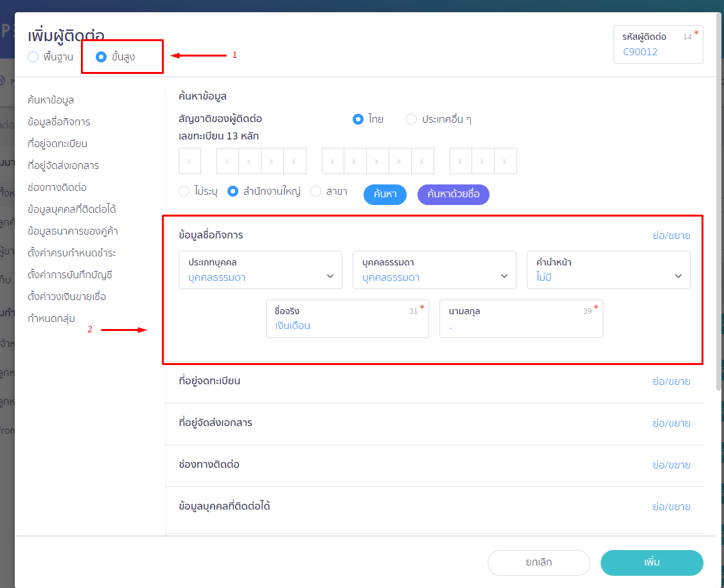Open the ประเภทบุคคล dropdown

click(260, 270)
